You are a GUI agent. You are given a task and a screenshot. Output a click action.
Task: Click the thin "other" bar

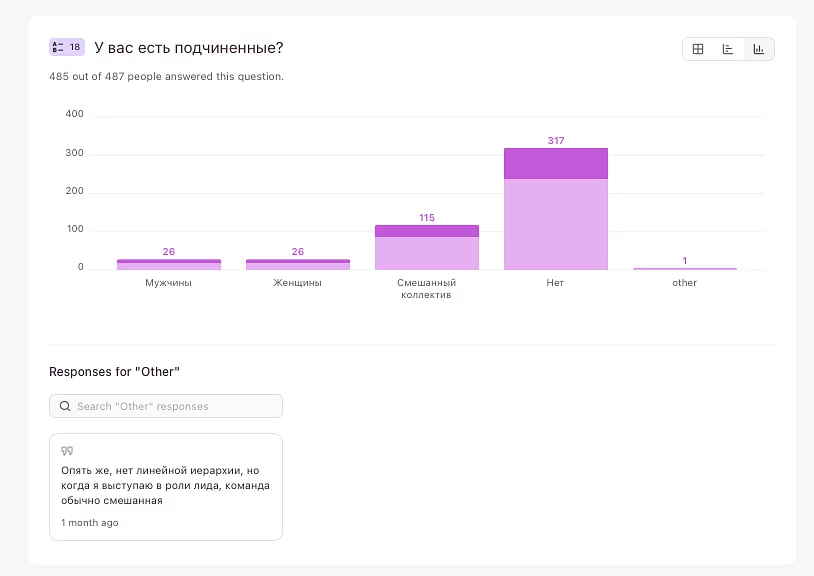(685, 269)
